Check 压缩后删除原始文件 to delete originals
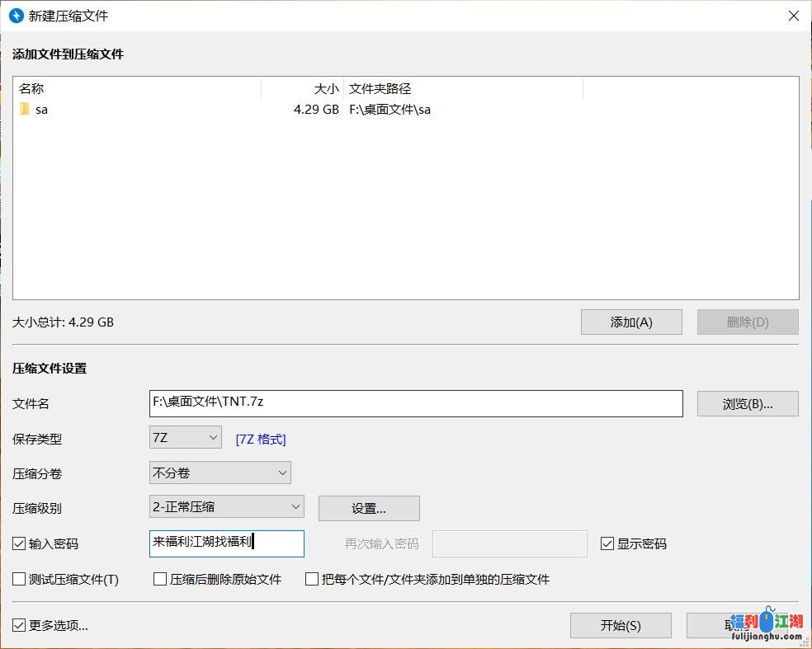Viewport: 812px width, 649px height. pyautogui.click(x=160, y=579)
